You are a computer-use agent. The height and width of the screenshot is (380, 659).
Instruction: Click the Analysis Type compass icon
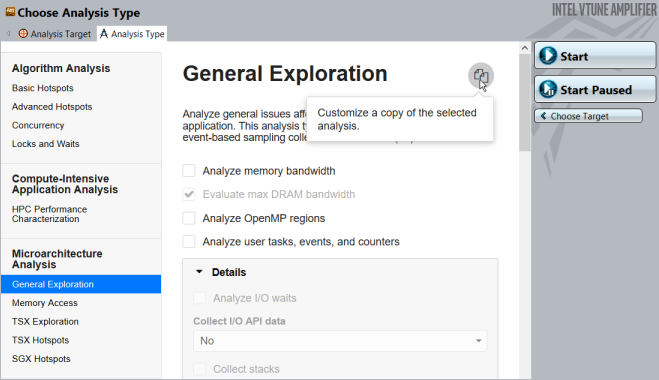click(x=104, y=34)
